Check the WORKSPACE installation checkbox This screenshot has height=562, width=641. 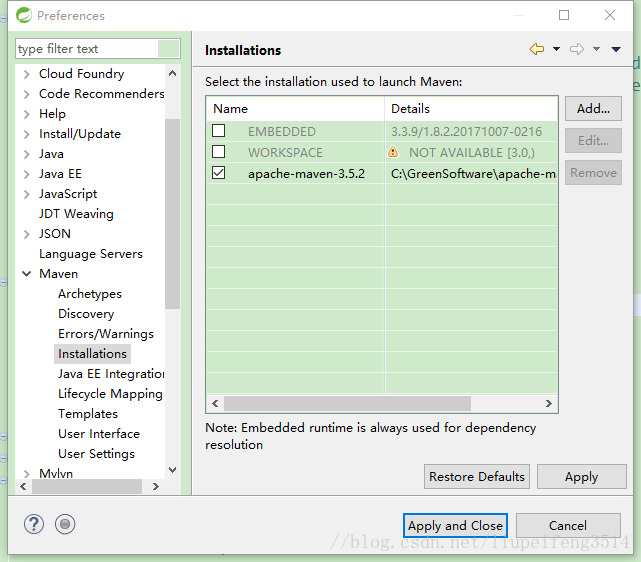tap(218, 152)
